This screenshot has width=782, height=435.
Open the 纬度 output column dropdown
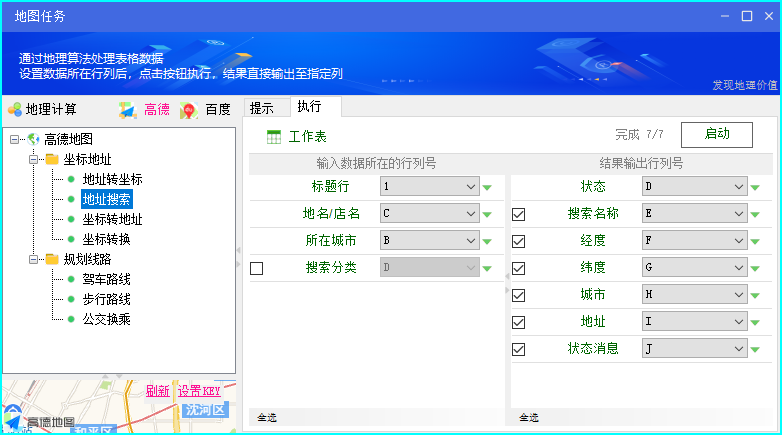tap(694, 267)
